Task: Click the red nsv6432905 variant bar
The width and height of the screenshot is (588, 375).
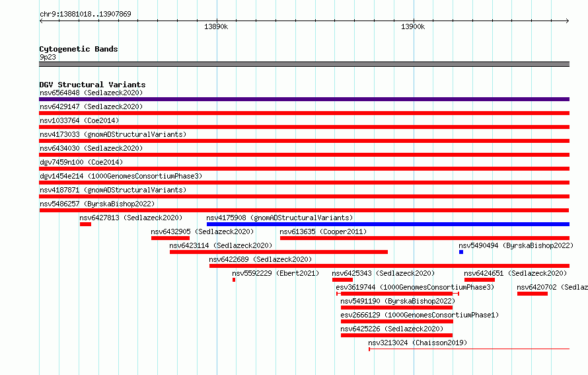Action: point(170,238)
